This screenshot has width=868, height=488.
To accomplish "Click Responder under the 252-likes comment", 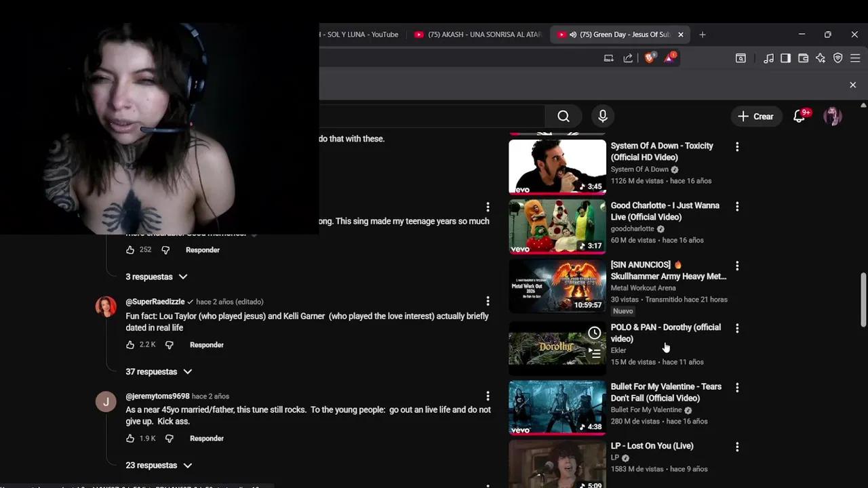I will coord(203,250).
